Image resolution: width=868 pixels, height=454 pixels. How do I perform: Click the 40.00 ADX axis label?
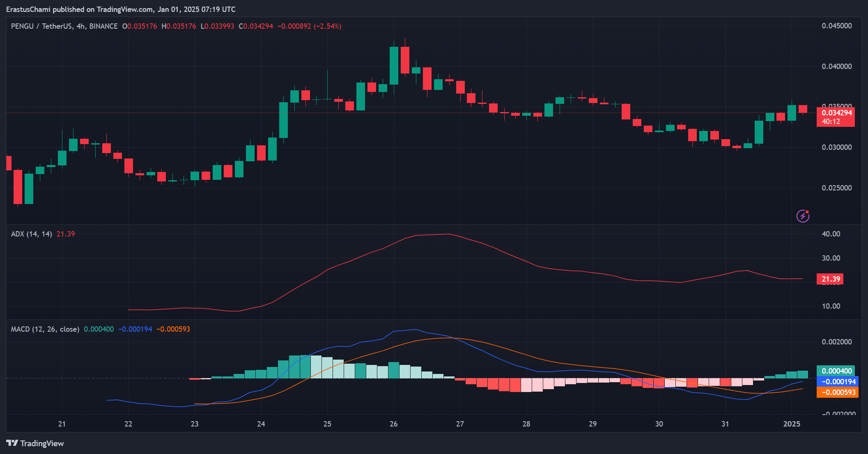(831, 234)
